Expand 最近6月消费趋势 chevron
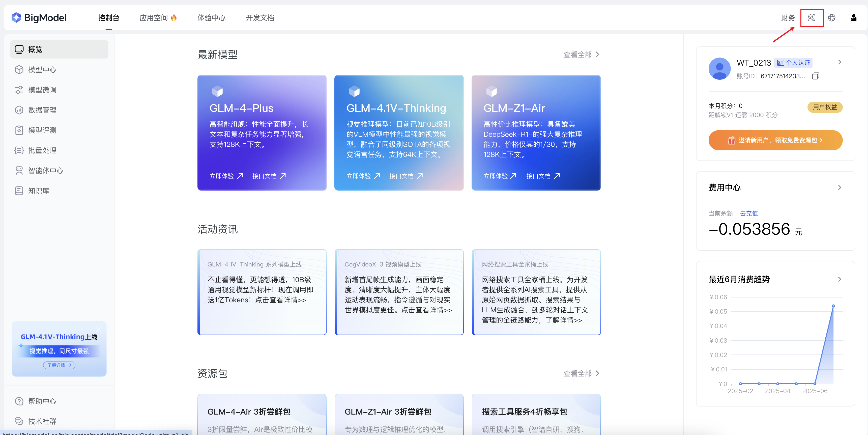Screen dimensions: 868x435 coord(839,279)
